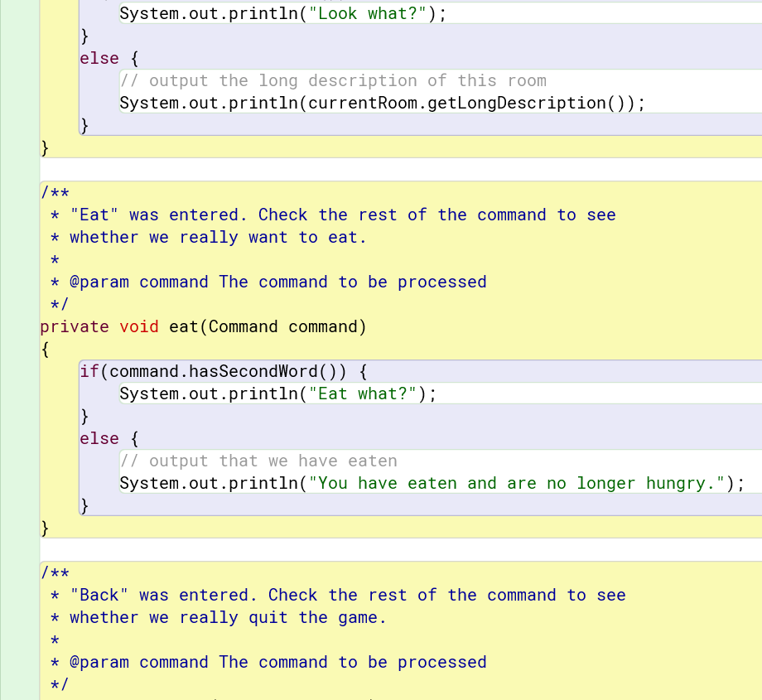Screen dimensions: 762x700
Task: Click the comment about long description of room
Action: tap(333, 80)
